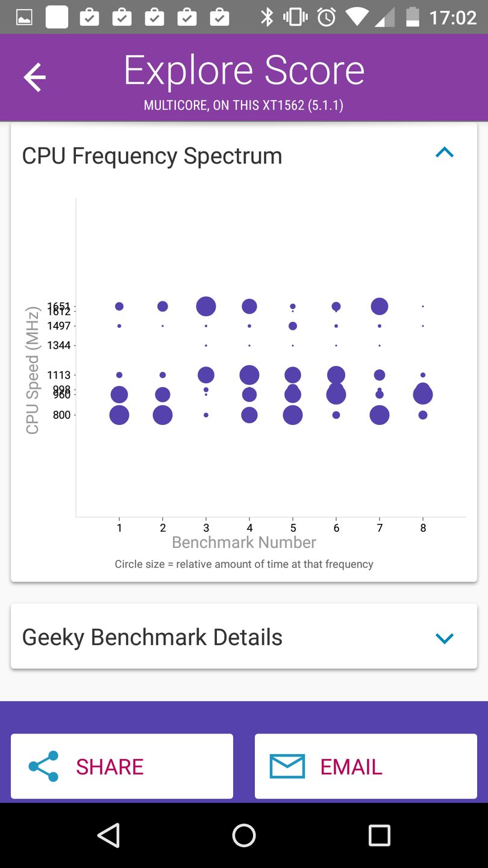Tap the share icon
488x868 pixels.
[x=44, y=766]
